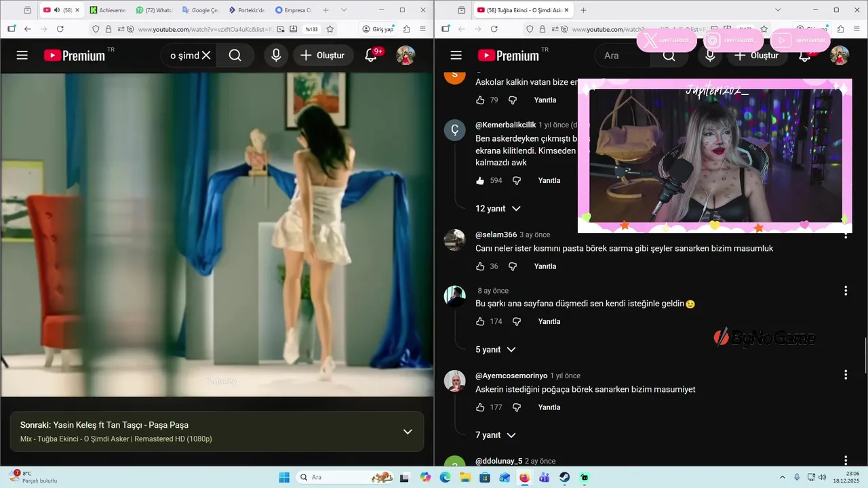Open new tab in right browser window
Viewport: 868px width, 488px height.
583,10
